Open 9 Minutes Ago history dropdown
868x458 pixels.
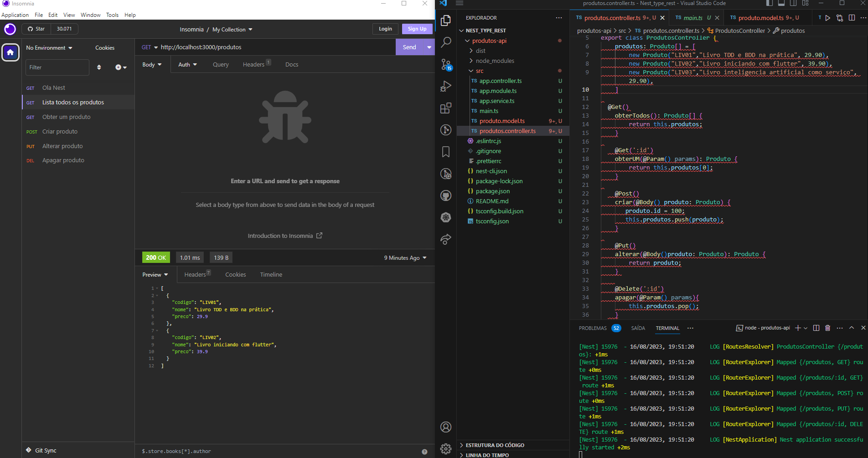405,258
